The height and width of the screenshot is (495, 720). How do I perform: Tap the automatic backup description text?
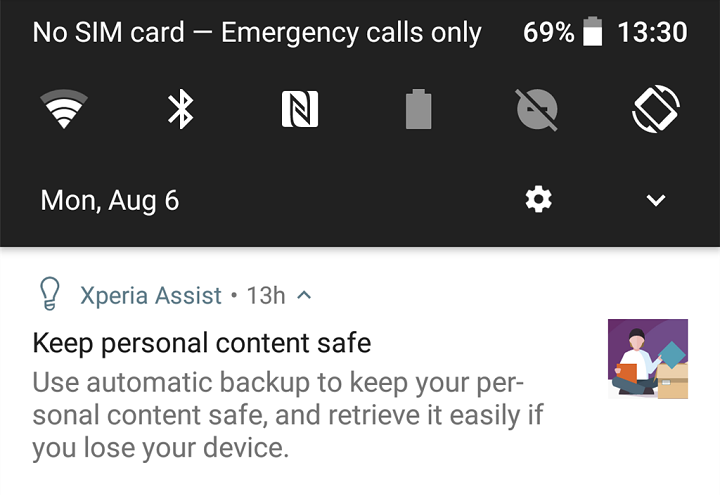(x=278, y=414)
